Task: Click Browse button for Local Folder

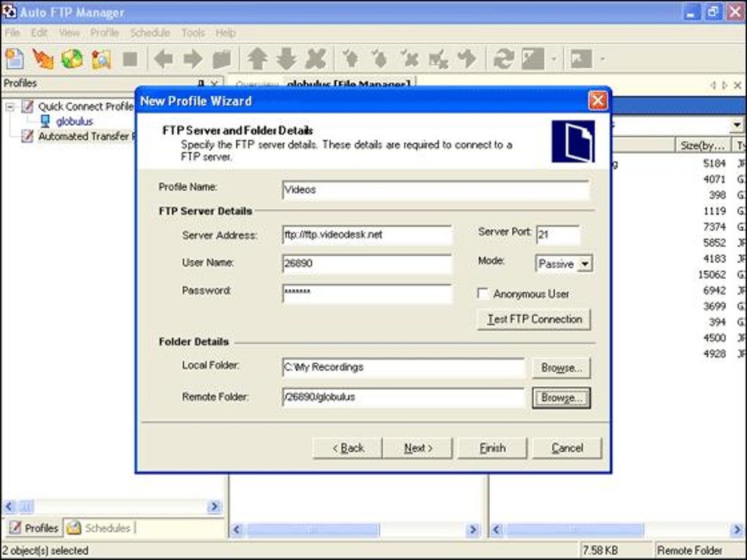Action: (x=561, y=367)
